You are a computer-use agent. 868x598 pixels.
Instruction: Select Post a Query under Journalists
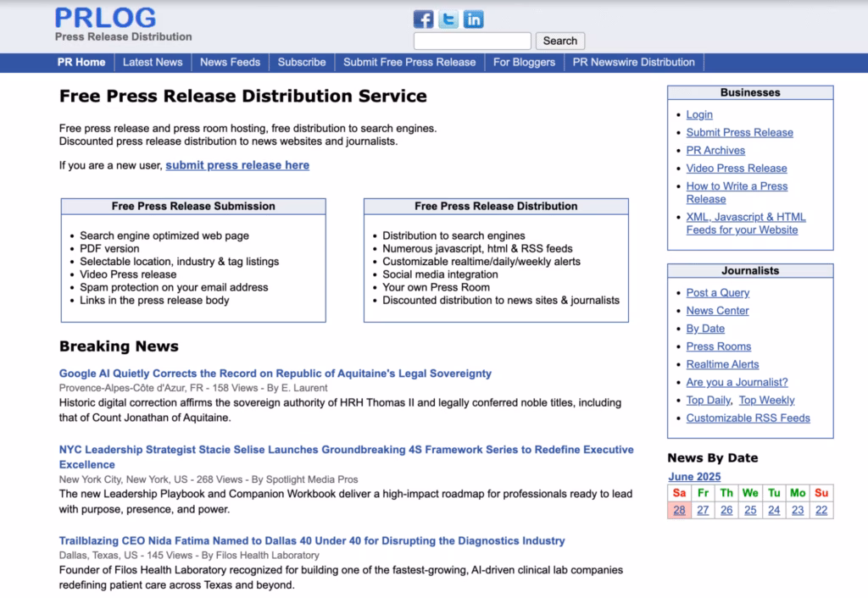[718, 292]
